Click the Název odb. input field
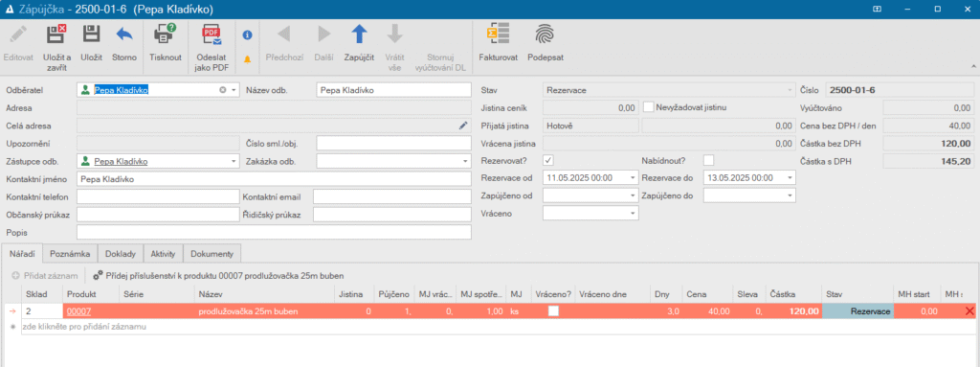Screen dimensions: 980x367 pyautogui.click(x=393, y=90)
